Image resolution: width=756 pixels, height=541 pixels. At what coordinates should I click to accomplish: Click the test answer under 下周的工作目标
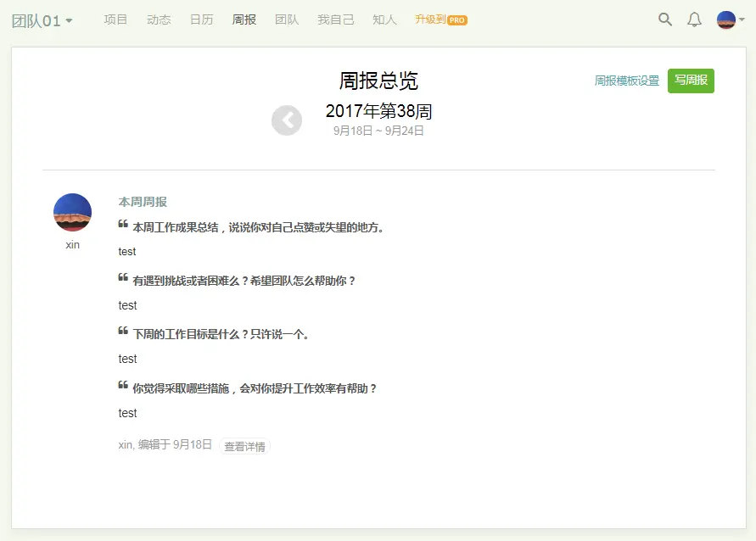127,359
